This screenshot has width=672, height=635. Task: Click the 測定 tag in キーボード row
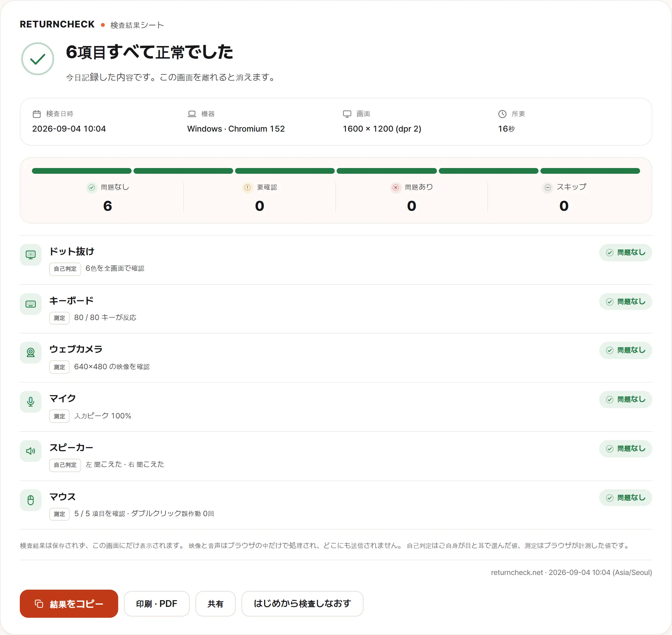pyautogui.click(x=59, y=318)
